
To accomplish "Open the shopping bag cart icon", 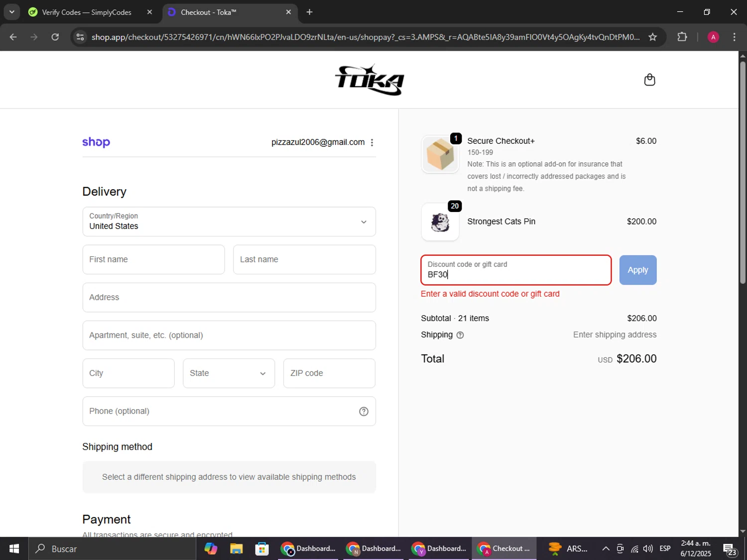I will pyautogui.click(x=649, y=80).
